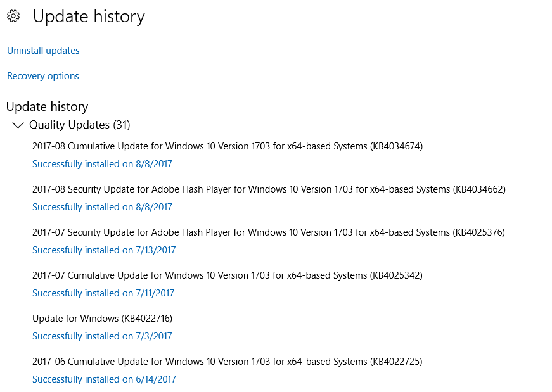Click the 'Update history' section heading
The image size is (552, 392).
pos(47,106)
